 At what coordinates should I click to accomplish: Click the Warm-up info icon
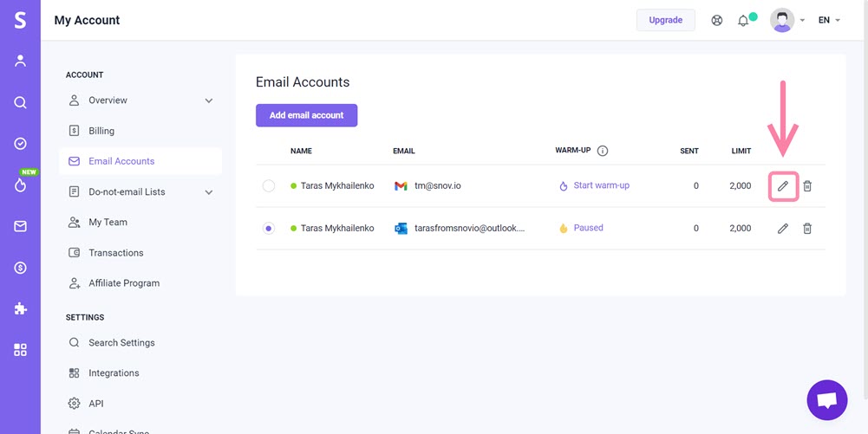603,151
